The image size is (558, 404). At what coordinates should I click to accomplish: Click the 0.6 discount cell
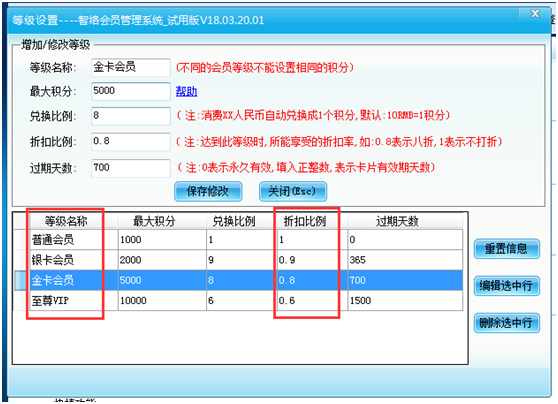coord(311,300)
